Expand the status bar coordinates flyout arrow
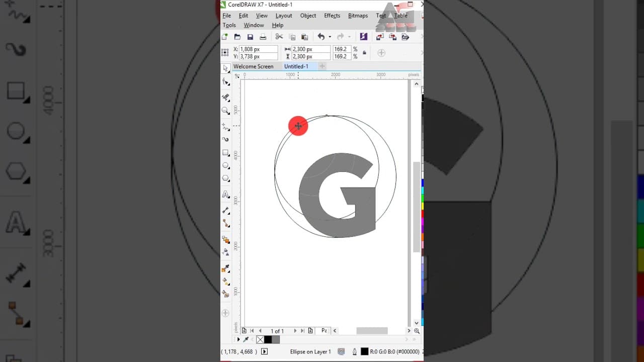This screenshot has width=644, height=362. (265, 352)
